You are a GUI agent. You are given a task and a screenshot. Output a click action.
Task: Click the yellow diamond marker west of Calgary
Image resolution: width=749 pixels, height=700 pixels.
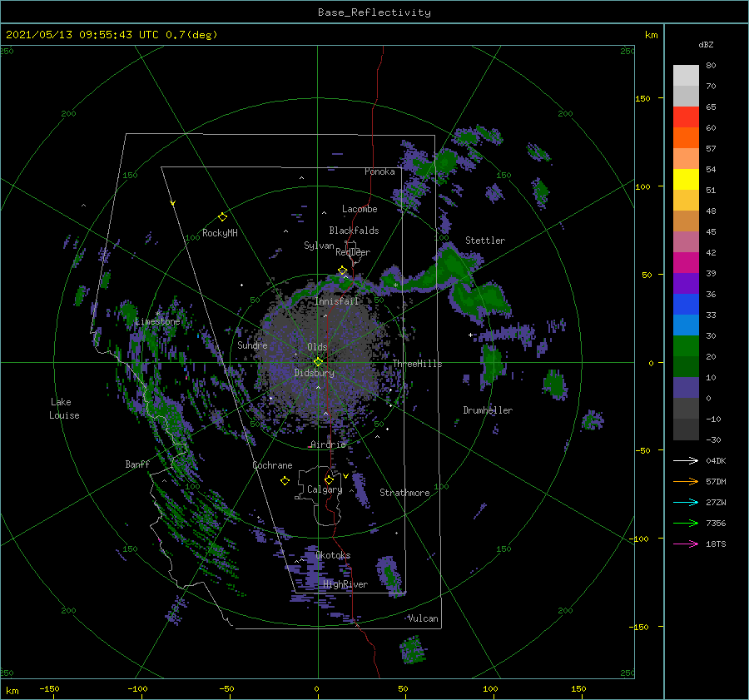click(x=285, y=481)
